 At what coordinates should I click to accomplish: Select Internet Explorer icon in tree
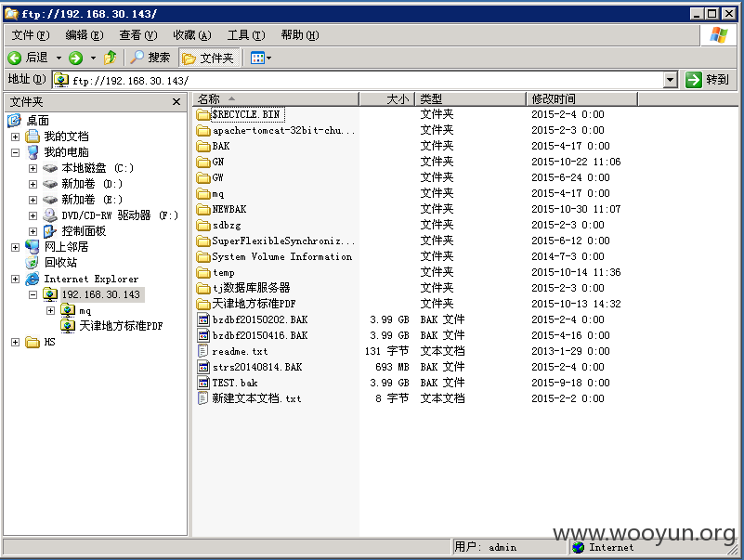pos(33,279)
